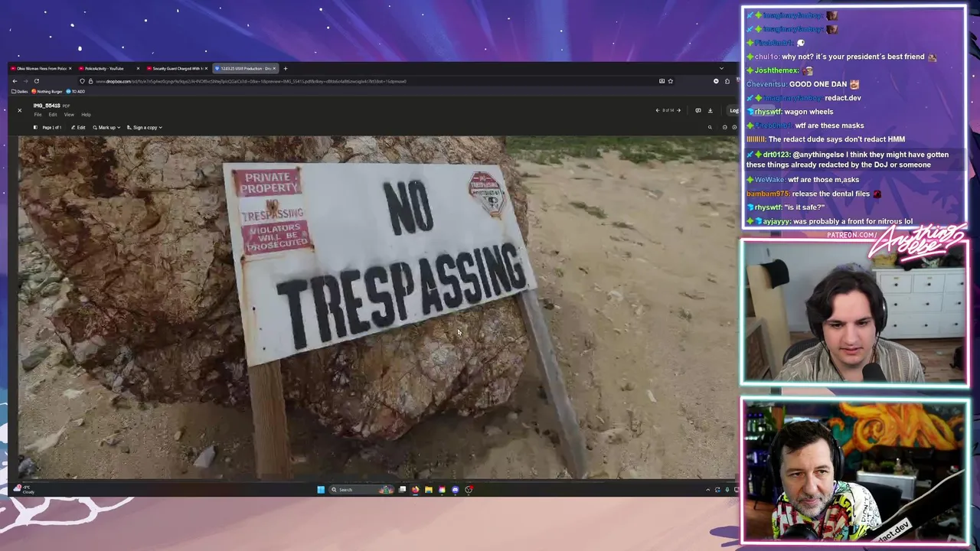Open a new browser tab

click(x=285, y=68)
